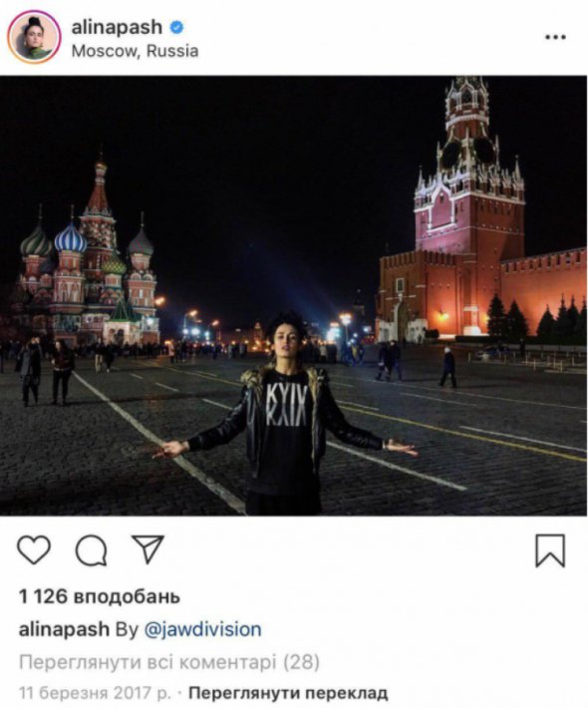Click the alinapash name in caption
The height and width of the screenshot is (708, 588).
[x=64, y=629]
